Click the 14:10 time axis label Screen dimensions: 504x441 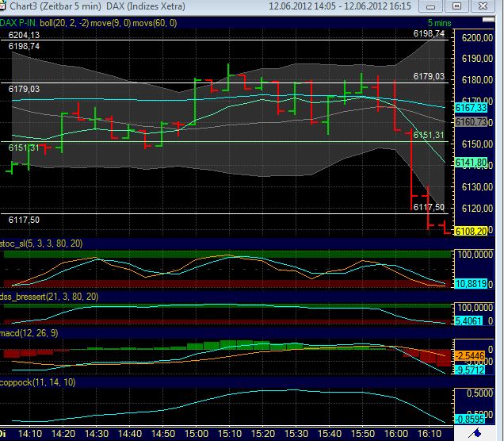pyautogui.click(x=30, y=434)
